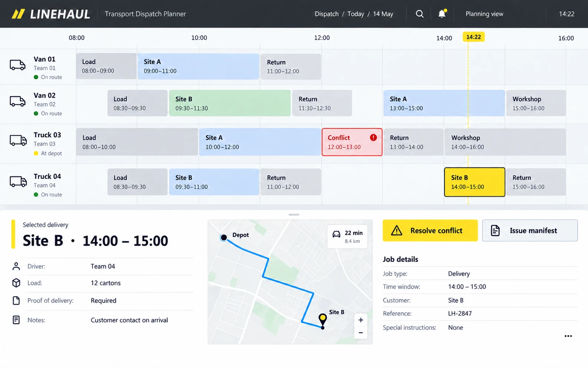Viewport: 588px width, 368px height.
Task: Open the Dispatch breadcrumb
Action: click(x=327, y=14)
